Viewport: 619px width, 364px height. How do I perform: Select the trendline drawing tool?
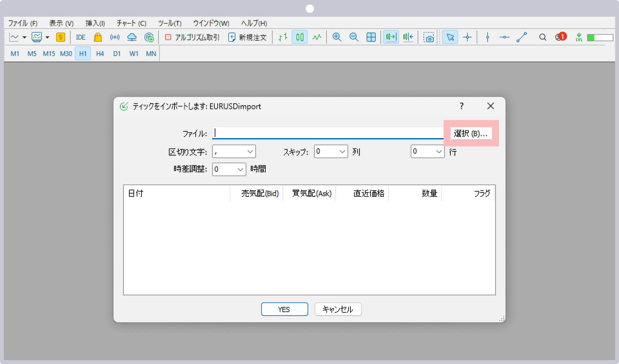click(x=522, y=37)
